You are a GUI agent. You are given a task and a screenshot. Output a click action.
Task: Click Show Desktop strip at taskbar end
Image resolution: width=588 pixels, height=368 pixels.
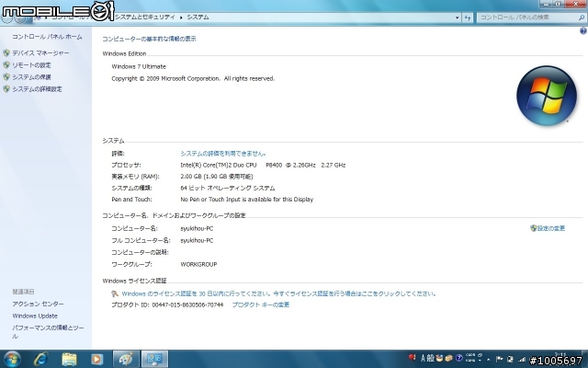click(x=585, y=360)
